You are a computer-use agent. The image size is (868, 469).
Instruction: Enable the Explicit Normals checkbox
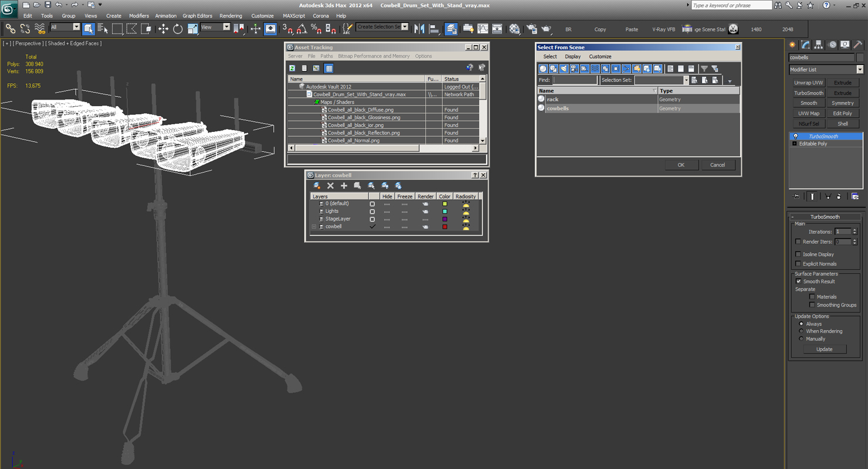[798, 263]
